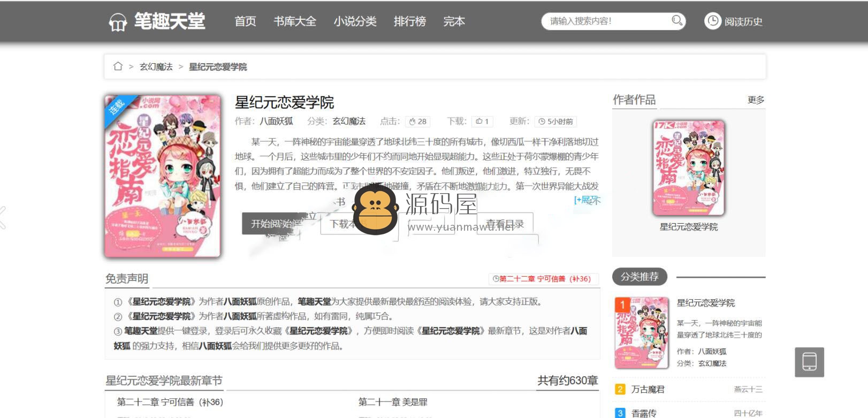Open chapter 第二十二章 宁可信善 (补36) in list
Screen dimensions: 868x418
click(x=170, y=402)
